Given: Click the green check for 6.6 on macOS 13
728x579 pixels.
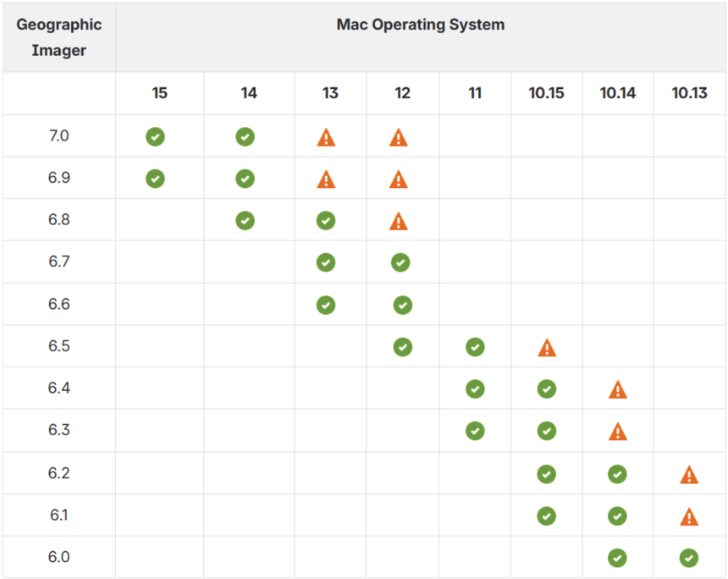Looking at the screenshot, I should pyautogui.click(x=326, y=305).
